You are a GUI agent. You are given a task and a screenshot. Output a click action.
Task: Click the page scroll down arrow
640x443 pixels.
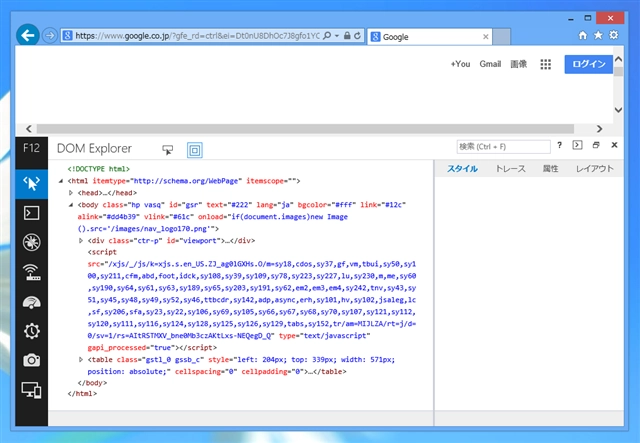618,110
